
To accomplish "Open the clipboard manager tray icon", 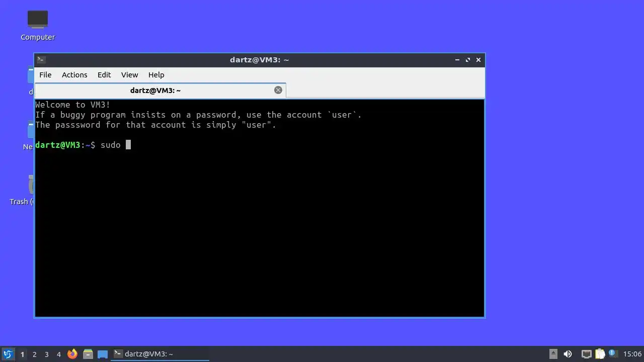I will click(x=600, y=354).
